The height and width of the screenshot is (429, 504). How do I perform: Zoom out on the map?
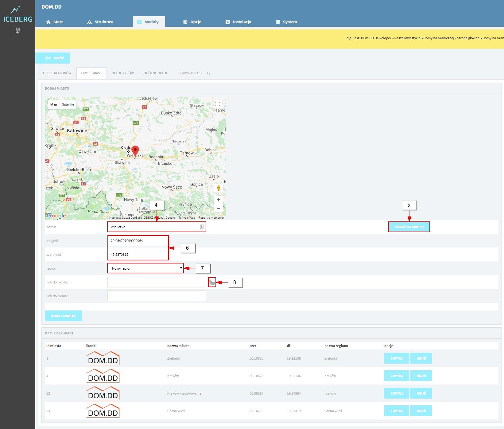(x=219, y=208)
